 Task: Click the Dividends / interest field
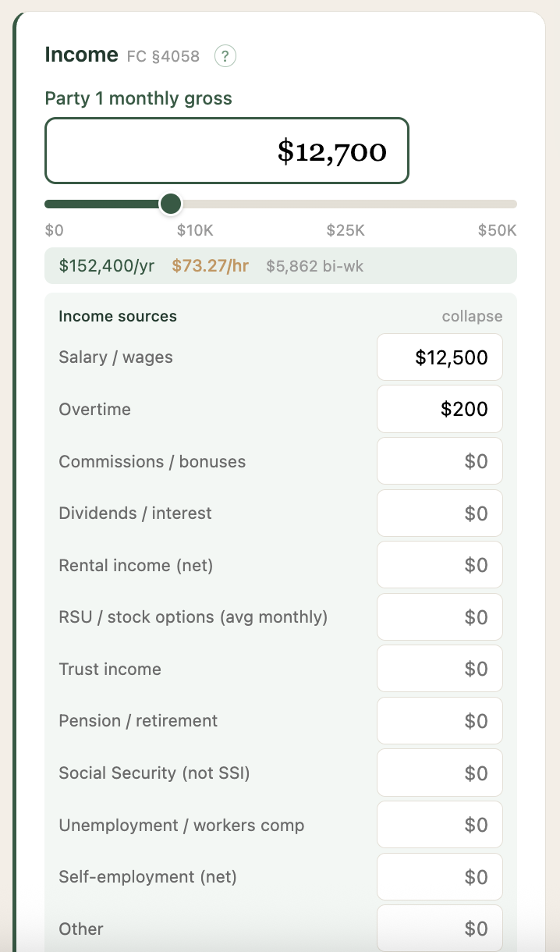click(x=439, y=513)
